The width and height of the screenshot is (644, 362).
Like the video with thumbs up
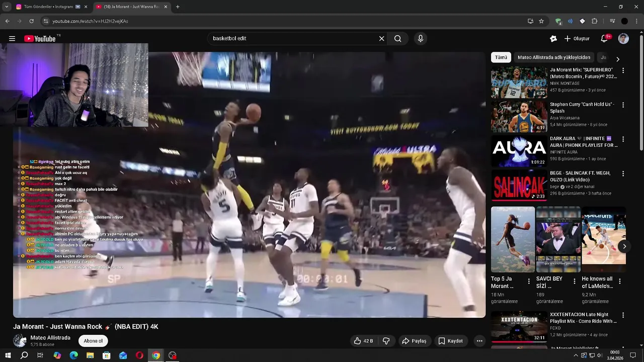coord(363,341)
